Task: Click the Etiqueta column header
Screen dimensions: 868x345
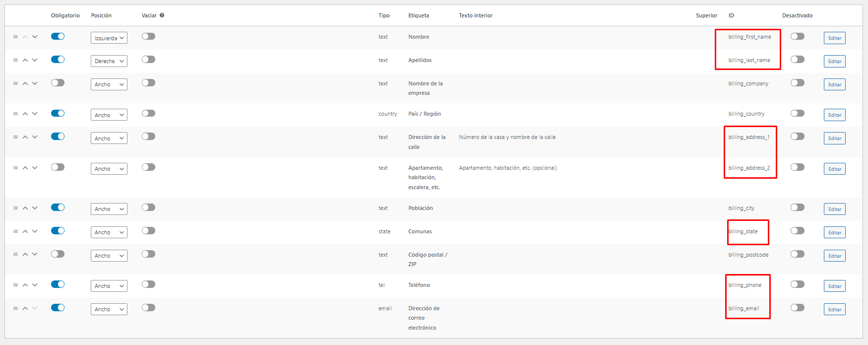Action: point(419,15)
